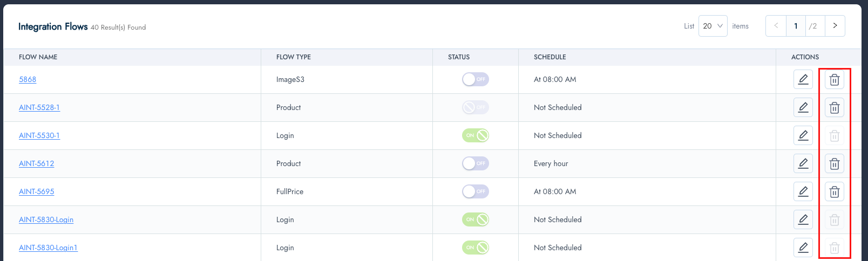Toggle AINT-5695 flow status on
The width and height of the screenshot is (868, 261).
point(475,191)
